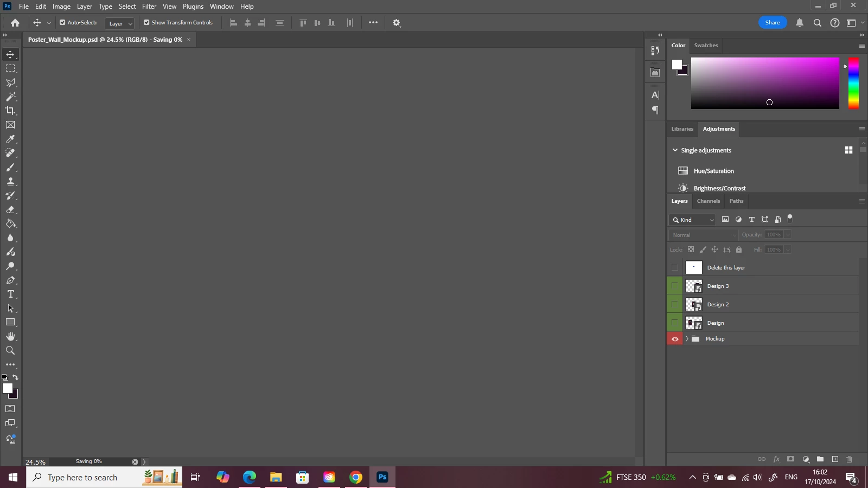Select the Pen tool
Viewport: 868px width, 488px height.
10,280
